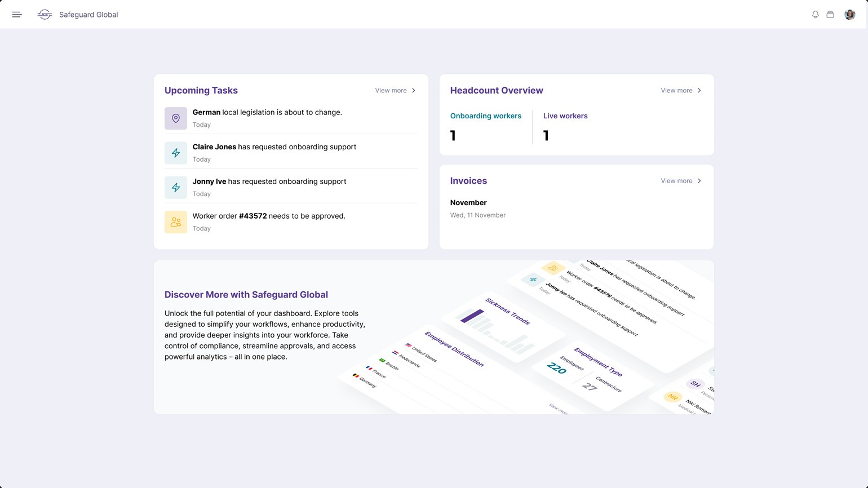
Task: Click the location pin icon on German legislation task
Action: click(x=175, y=118)
